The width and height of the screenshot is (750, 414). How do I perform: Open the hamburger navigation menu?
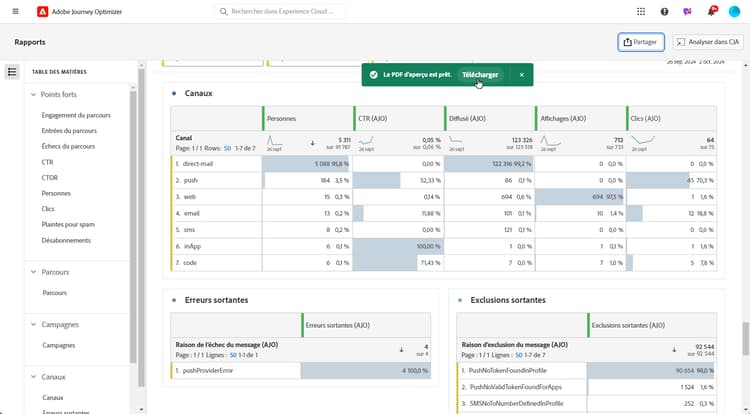(15, 11)
